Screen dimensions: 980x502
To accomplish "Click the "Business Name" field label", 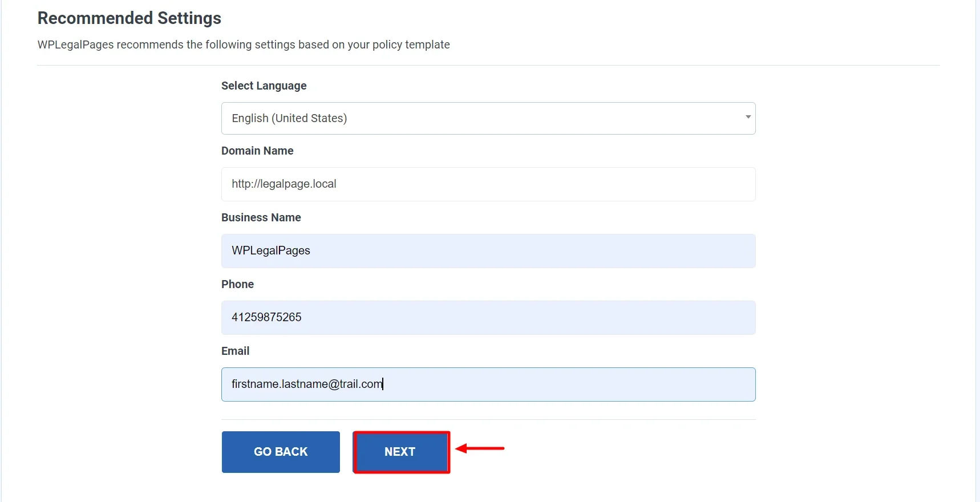I will (x=261, y=217).
